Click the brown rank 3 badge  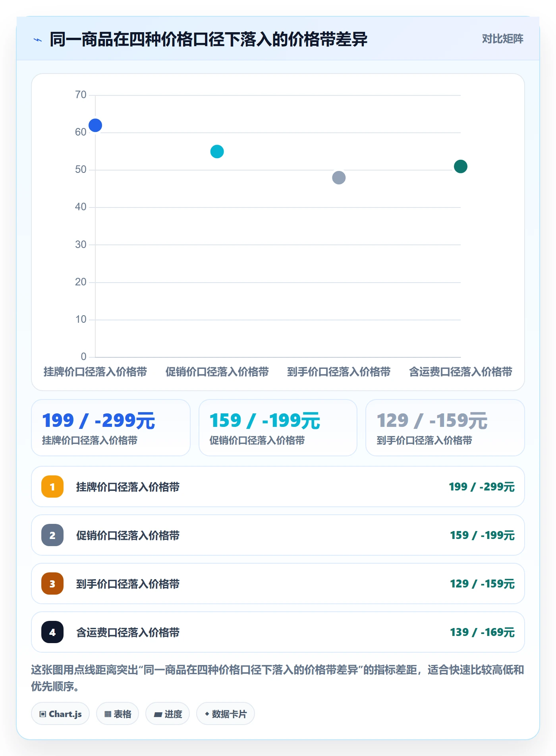pyautogui.click(x=52, y=583)
